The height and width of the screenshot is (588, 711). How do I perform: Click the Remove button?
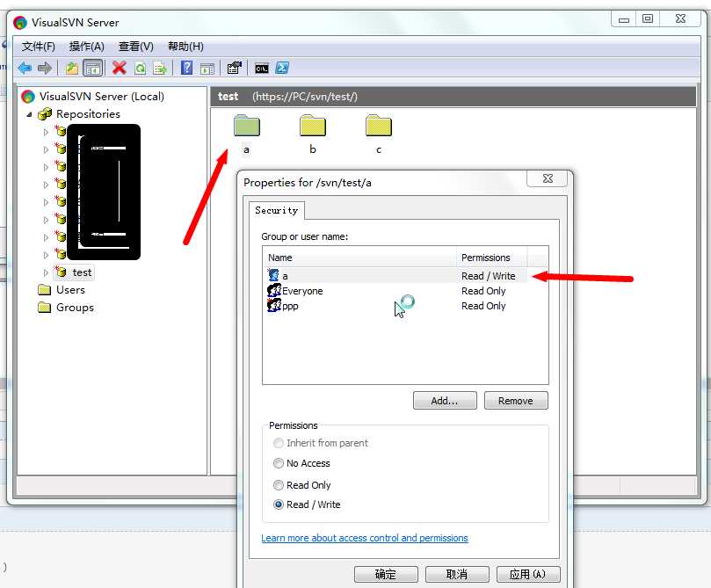tap(516, 401)
